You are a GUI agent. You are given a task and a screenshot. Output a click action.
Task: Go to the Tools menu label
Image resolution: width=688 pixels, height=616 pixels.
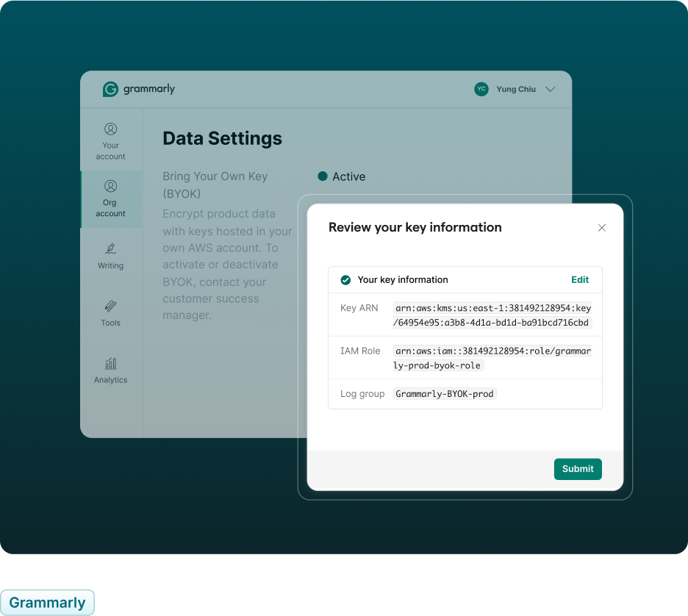coord(110,323)
